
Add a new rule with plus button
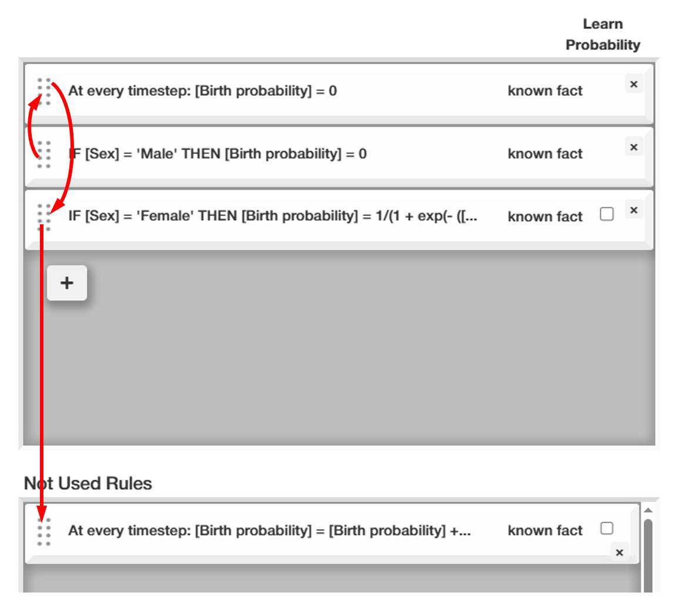click(x=67, y=283)
